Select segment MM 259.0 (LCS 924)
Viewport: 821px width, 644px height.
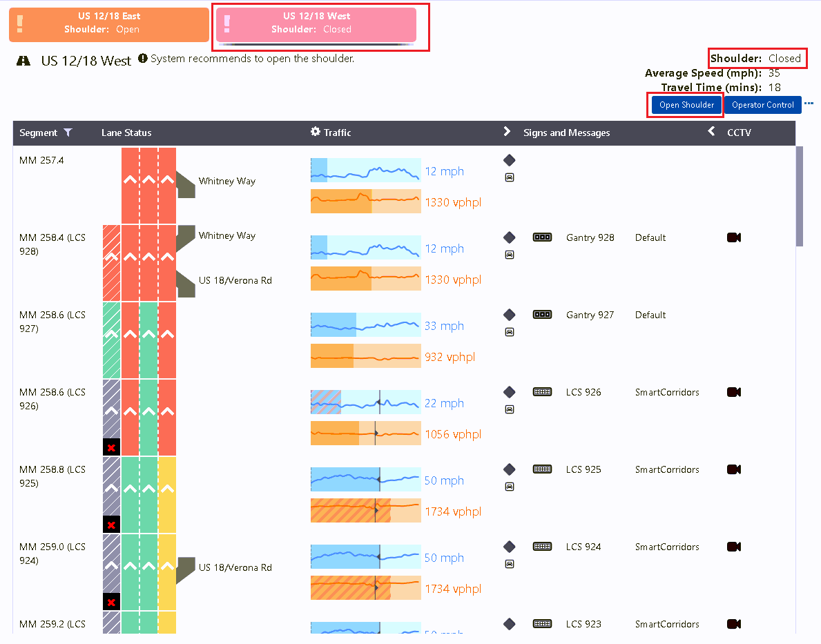(52, 554)
